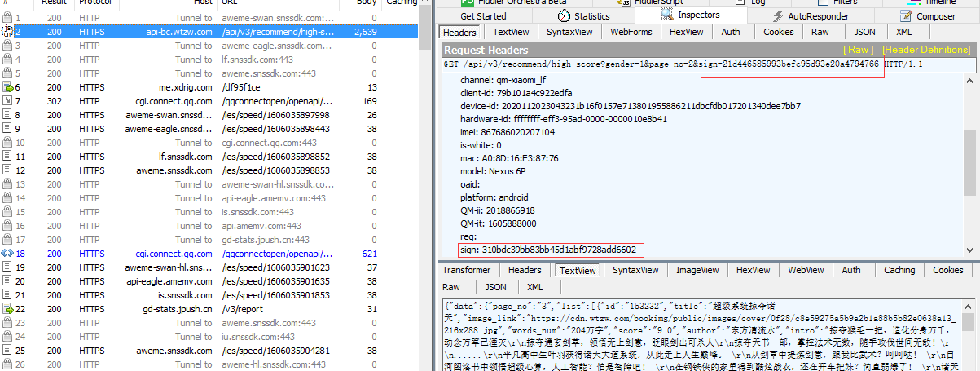This screenshot has height=371, width=980.
Task: Open the response Cookies tab
Action: click(x=948, y=270)
